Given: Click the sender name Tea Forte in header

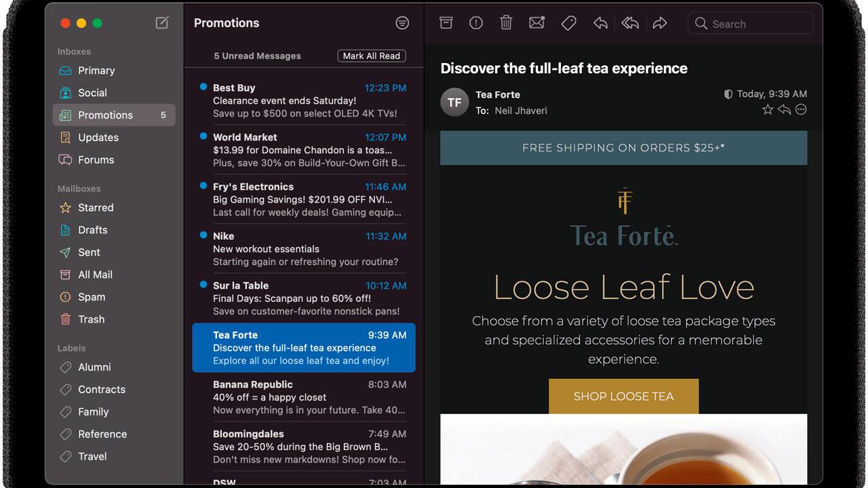Looking at the screenshot, I should point(498,94).
